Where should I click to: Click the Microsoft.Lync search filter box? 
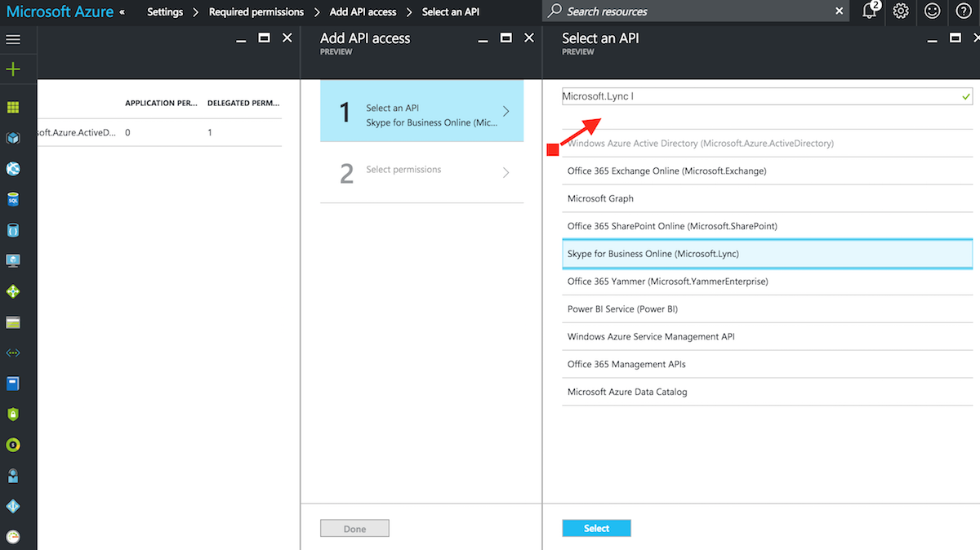pos(767,96)
